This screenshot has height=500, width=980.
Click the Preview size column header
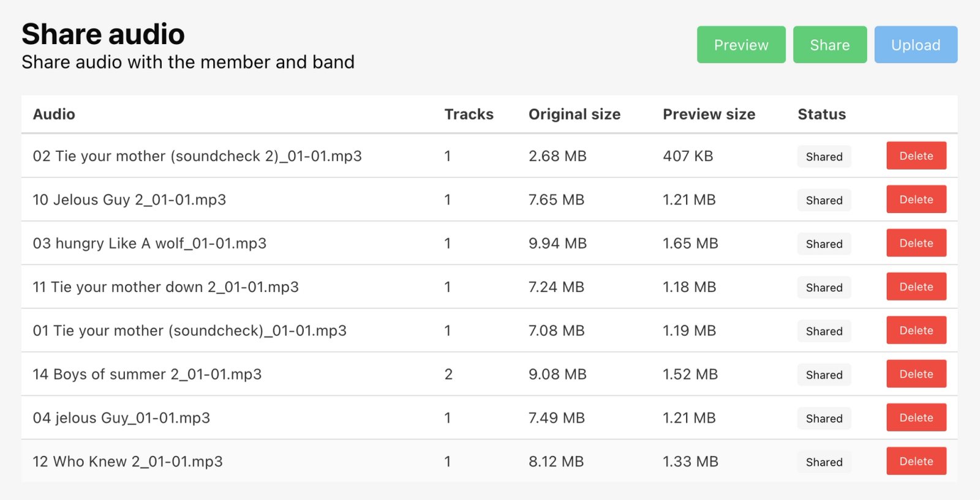(x=708, y=114)
